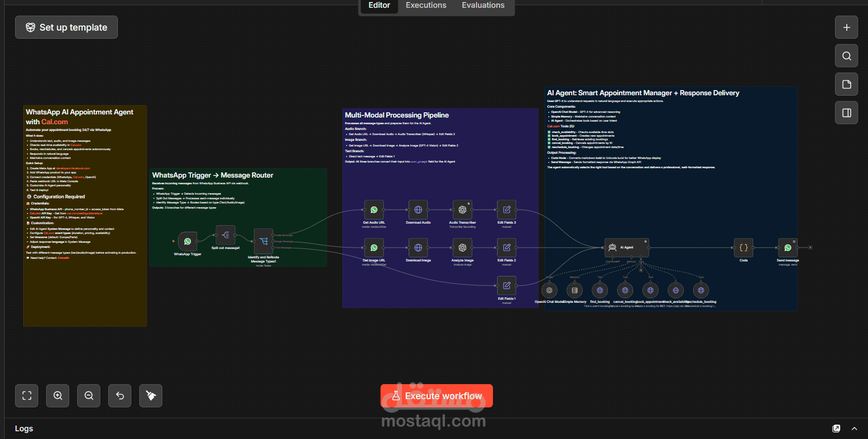Open the AI Agent node
Screen dimensions: 868x439
tap(626, 247)
